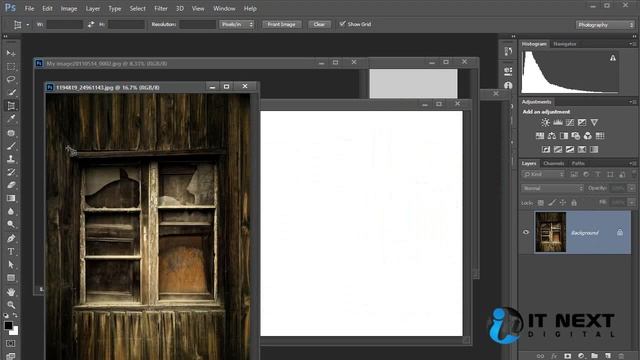The image size is (640, 360).
Task: Select the Lasso tool
Action: tap(11, 79)
